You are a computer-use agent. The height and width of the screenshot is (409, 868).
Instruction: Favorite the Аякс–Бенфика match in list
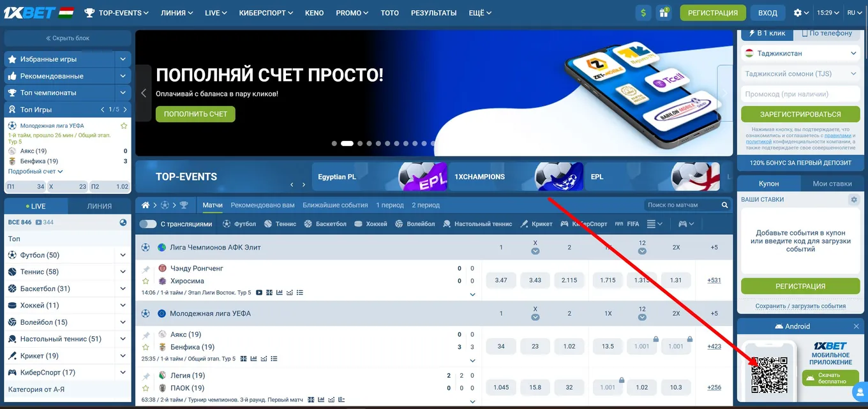coord(146,347)
